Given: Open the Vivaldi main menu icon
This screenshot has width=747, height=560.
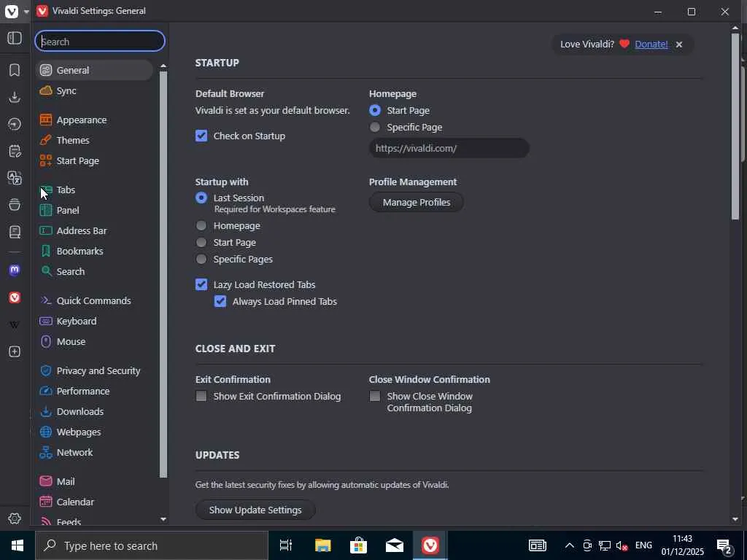Looking at the screenshot, I should coord(12,11).
